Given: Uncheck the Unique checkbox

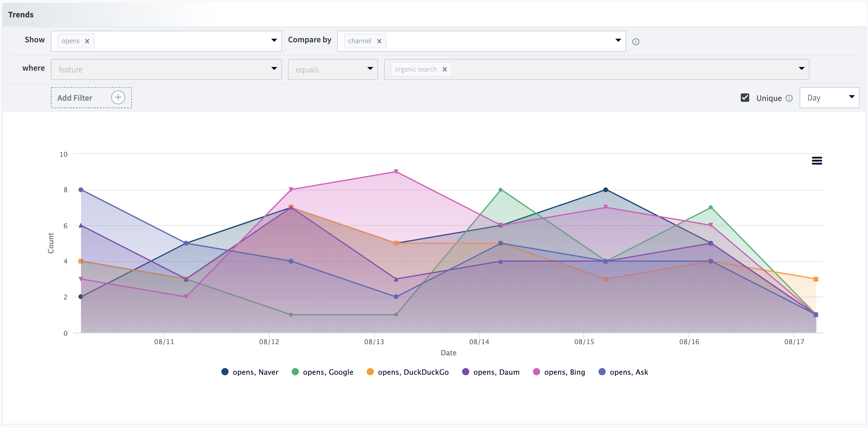Looking at the screenshot, I should pos(745,98).
